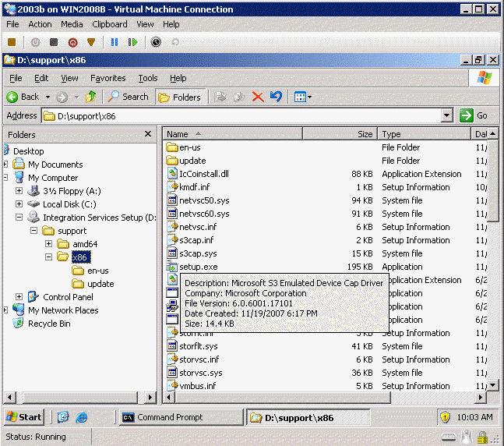
Task: Expand the Local Disk (C:) node
Action: coord(19,204)
